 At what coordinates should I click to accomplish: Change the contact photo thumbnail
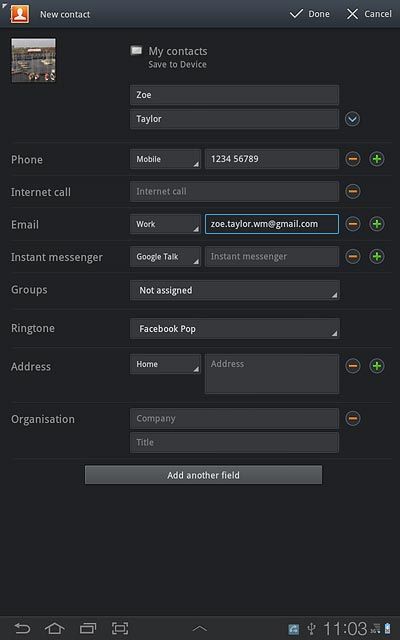[33, 60]
